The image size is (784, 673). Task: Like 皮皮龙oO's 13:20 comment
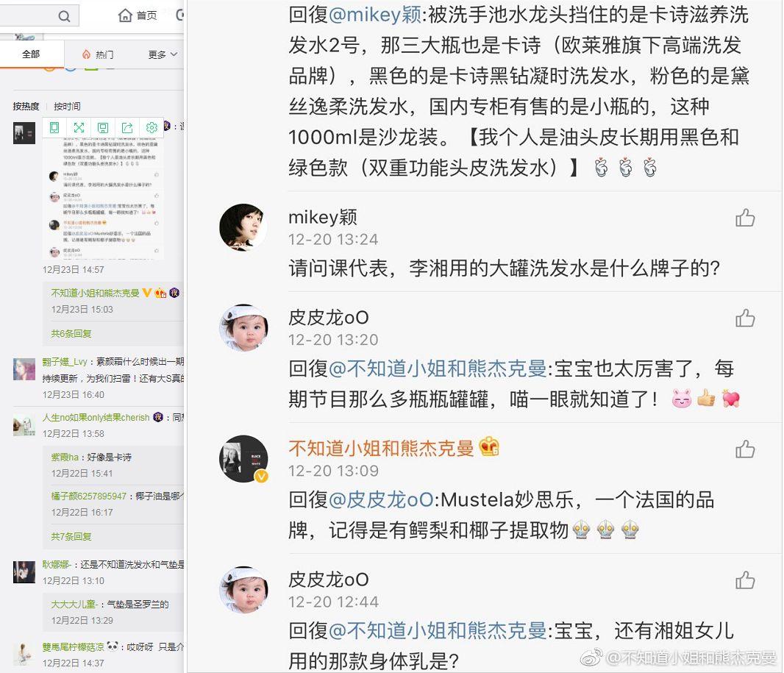coord(745,318)
